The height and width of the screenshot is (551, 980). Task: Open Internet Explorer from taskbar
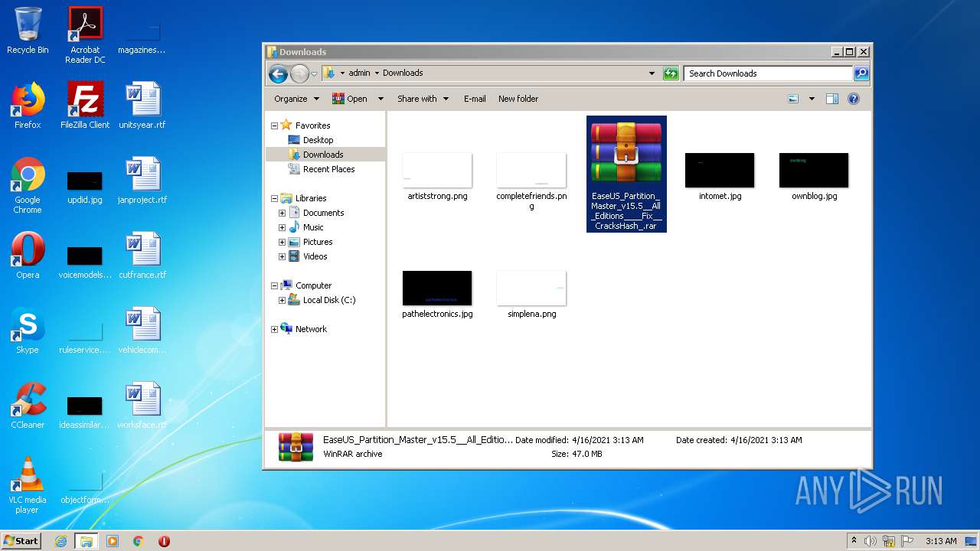click(60, 541)
